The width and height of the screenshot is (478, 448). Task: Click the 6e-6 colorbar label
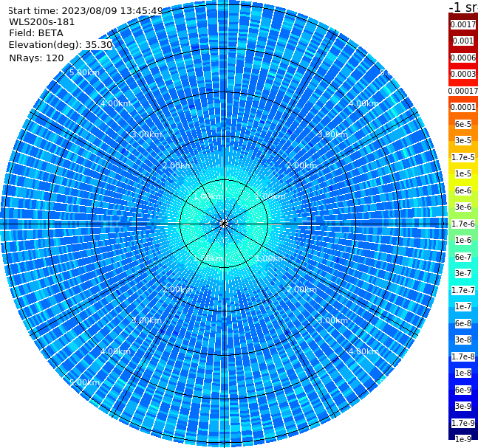point(463,190)
